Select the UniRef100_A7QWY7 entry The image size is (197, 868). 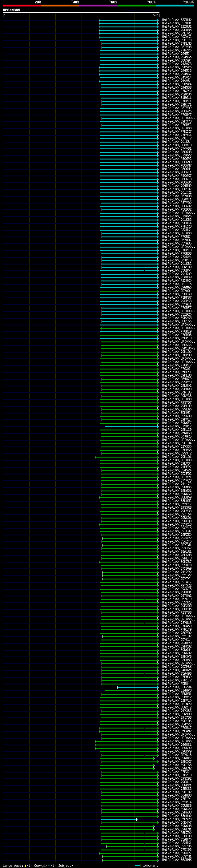point(176,115)
